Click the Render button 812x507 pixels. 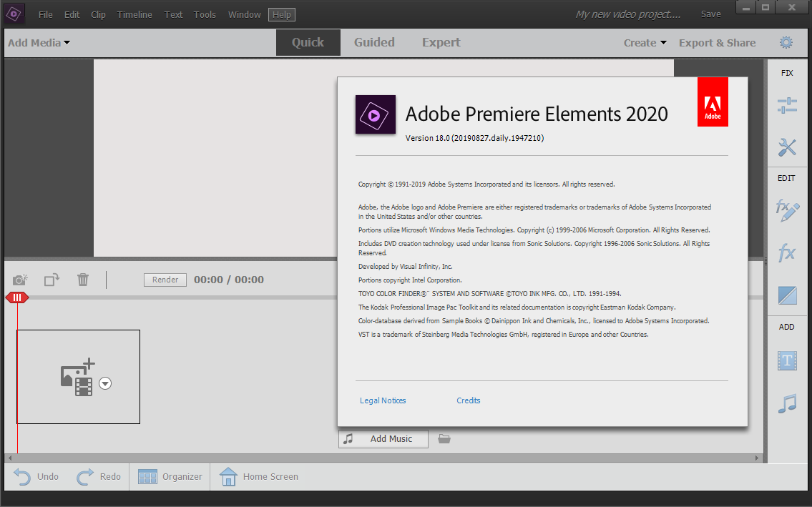coord(165,280)
